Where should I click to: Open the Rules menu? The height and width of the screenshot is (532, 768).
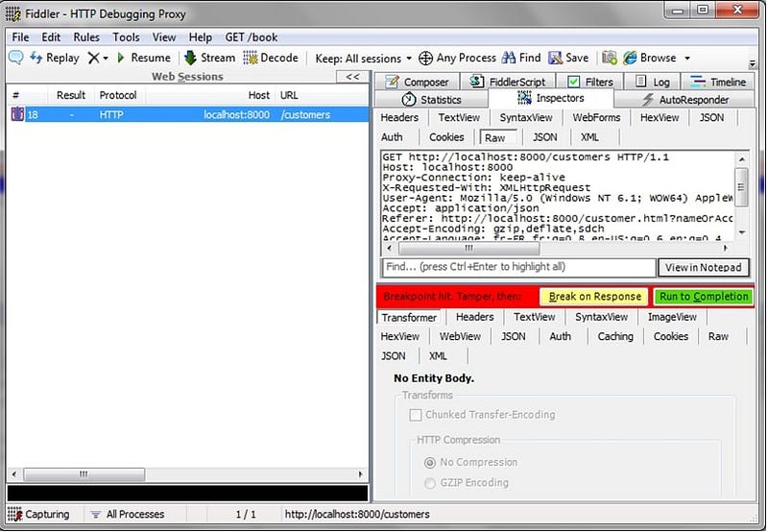coord(86,37)
